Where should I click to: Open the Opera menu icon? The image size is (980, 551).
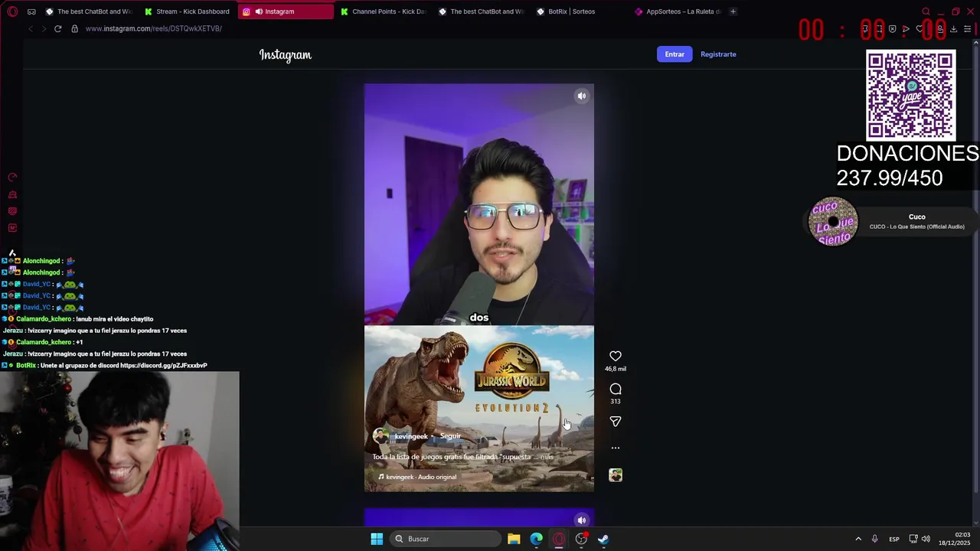[x=12, y=11]
